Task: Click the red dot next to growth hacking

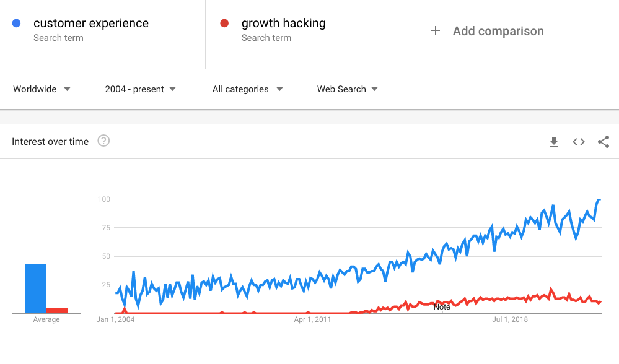Action: pos(224,24)
